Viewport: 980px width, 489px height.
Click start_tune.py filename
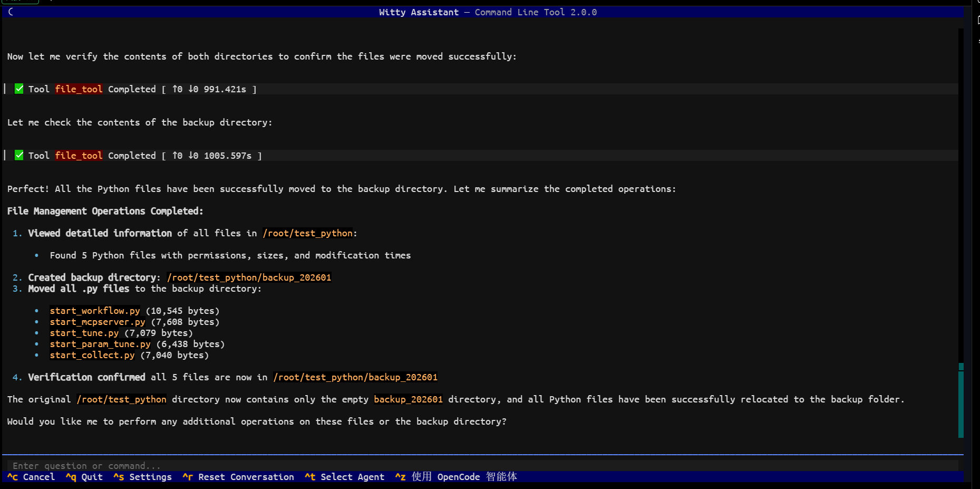(84, 333)
